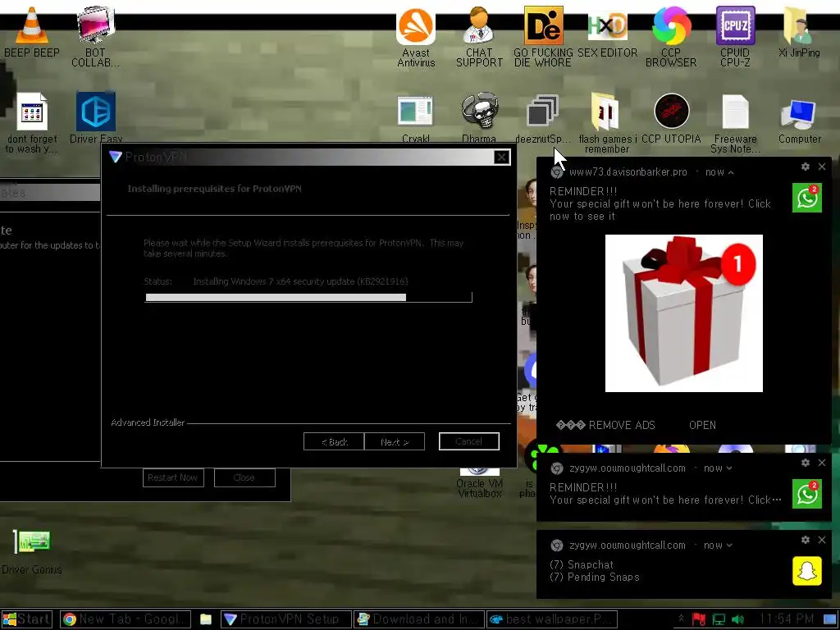Open the Xi JinPing folder icon
The height and width of the screenshot is (630, 840).
tap(799, 25)
